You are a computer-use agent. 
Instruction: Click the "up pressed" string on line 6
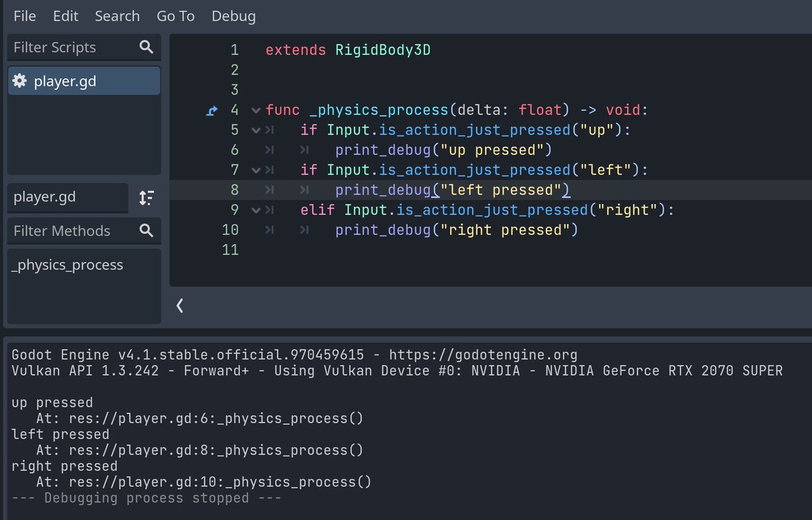pyautogui.click(x=492, y=149)
